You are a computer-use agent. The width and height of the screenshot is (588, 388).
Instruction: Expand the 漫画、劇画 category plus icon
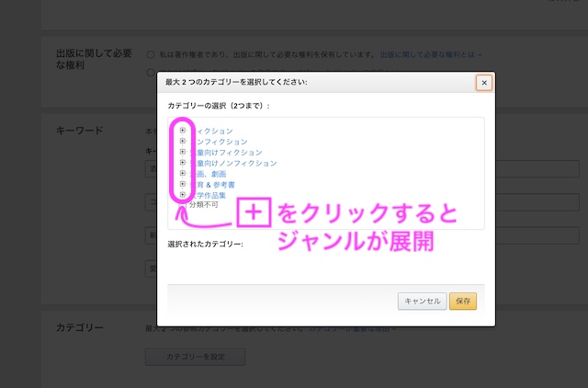tap(183, 173)
